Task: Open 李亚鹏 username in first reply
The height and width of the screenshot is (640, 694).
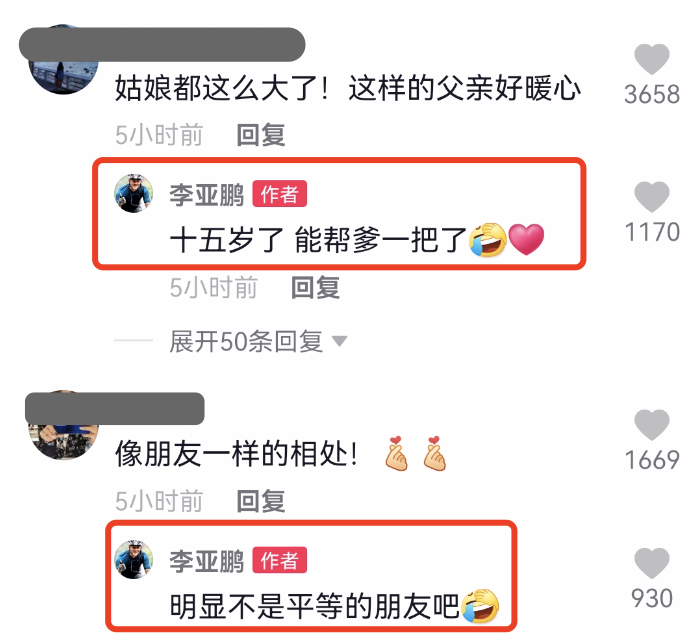Action: [x=207, y=194]
